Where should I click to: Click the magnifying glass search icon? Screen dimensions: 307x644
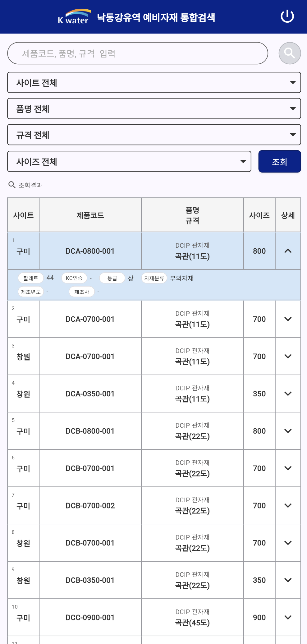click(289, 53)
